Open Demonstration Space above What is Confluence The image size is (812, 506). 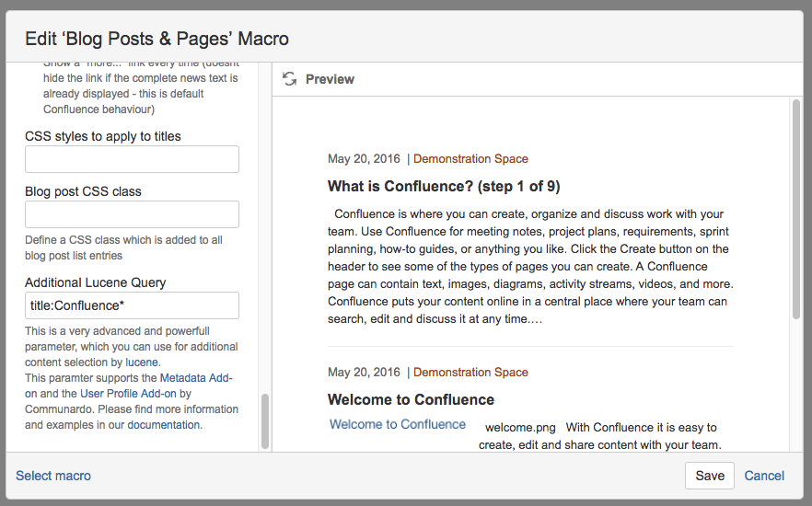point(470,159)
